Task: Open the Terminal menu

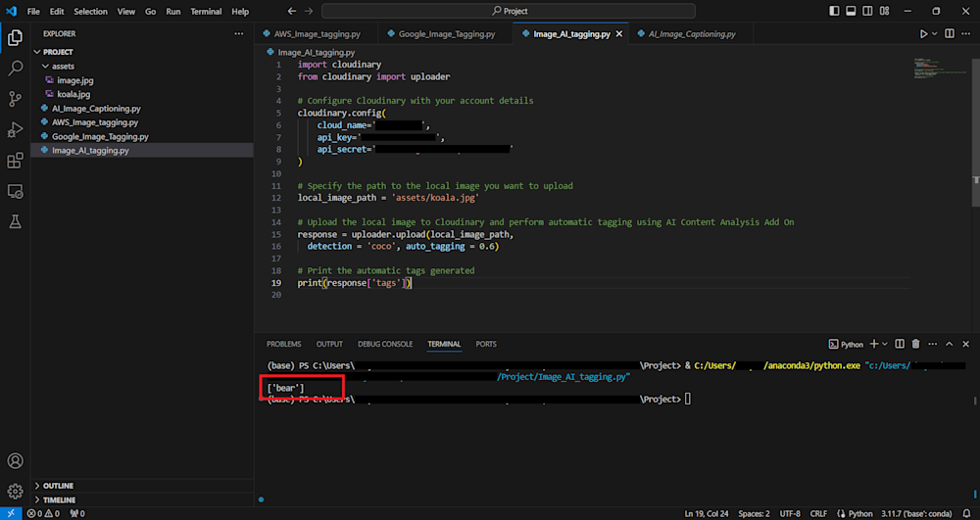Action: pyautogui.click(x=206, y=11)
